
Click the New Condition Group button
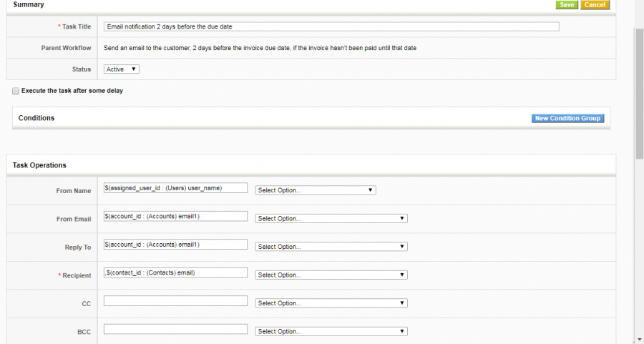(567, 119)
